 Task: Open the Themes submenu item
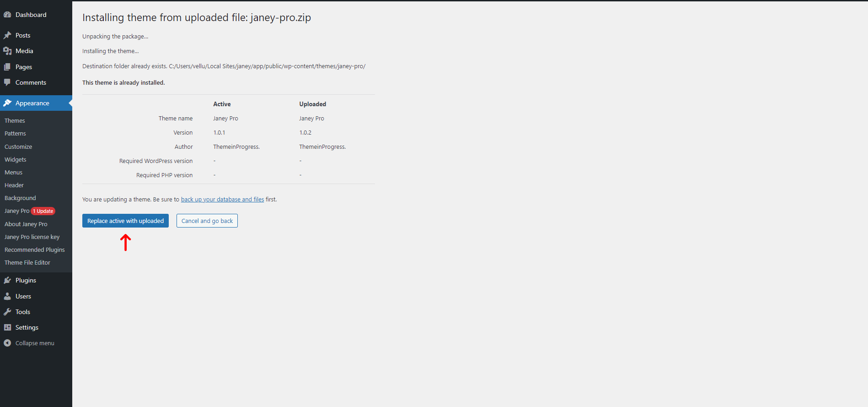click(x=15, y=120)
